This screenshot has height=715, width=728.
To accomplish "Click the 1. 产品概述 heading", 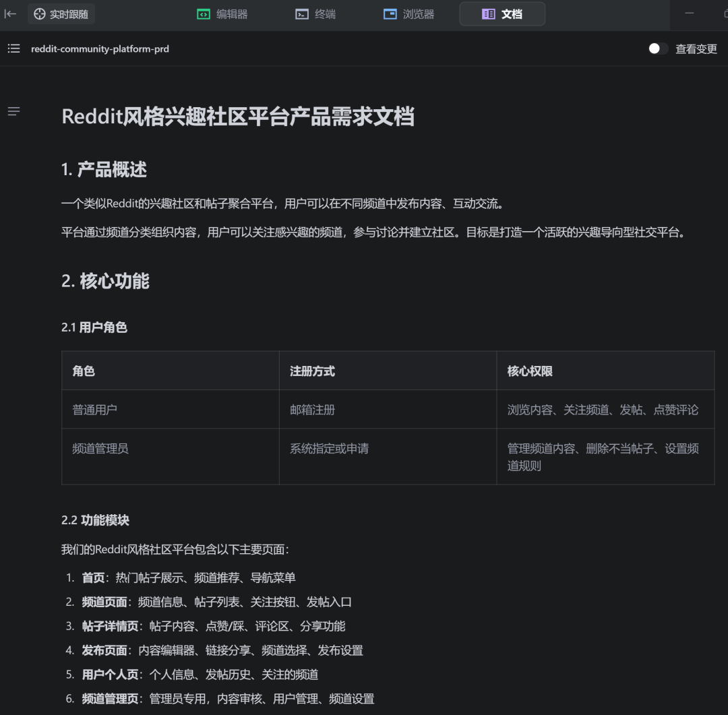I will (x=104, y=169).
